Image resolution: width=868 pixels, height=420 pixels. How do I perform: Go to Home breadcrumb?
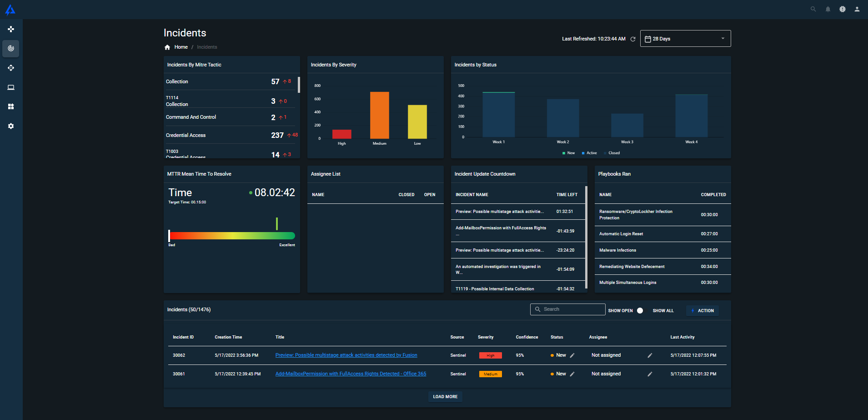181,47
